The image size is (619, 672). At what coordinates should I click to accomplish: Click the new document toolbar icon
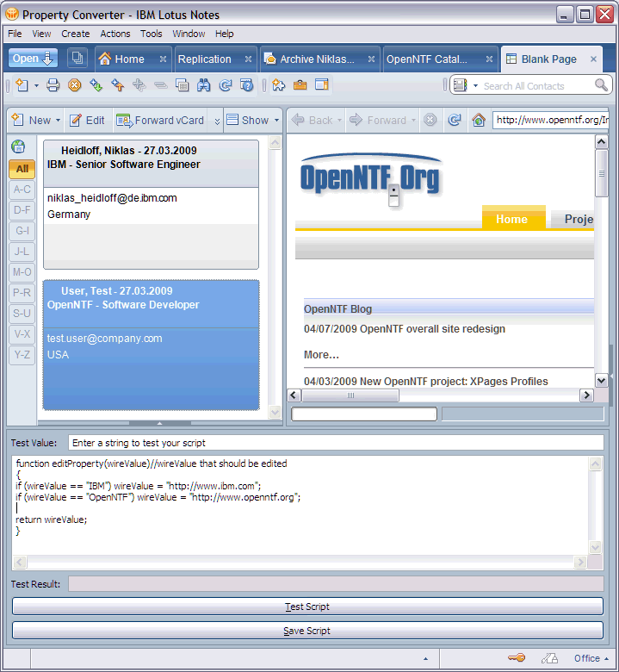click(x=22, y=85)
